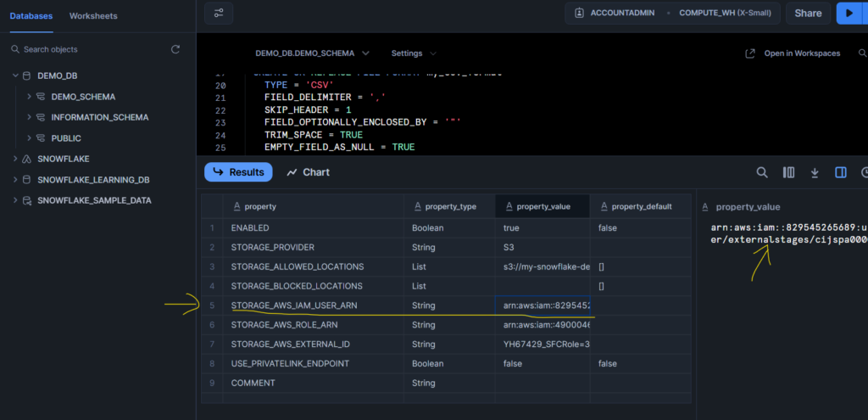Click the PUBLIC schema icon
This screenshot has height=420, width=868.
[40, 138]
